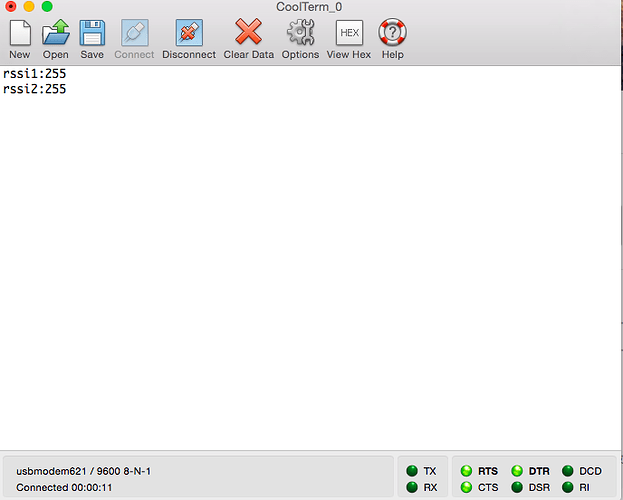Viewport: 623px width, 500px height.
Task: Close the CoolTerm window with red button
Action: point(11,6)
